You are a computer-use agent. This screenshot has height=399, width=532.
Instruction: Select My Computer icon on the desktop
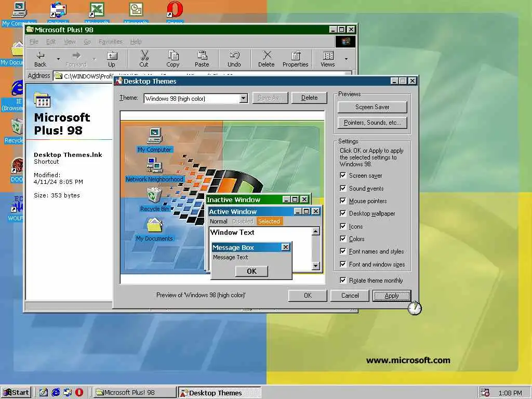click(x=18, y=10)
